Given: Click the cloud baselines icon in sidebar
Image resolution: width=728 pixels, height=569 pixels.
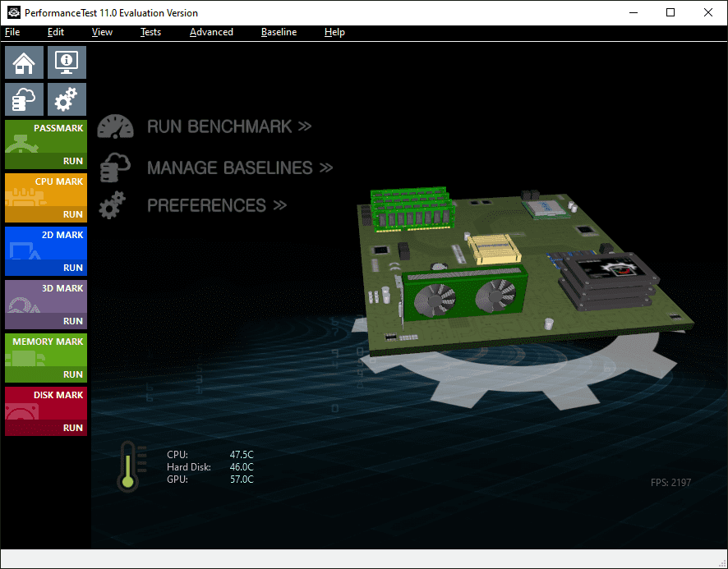Looking at the screenshot, I should pos(24,99).
